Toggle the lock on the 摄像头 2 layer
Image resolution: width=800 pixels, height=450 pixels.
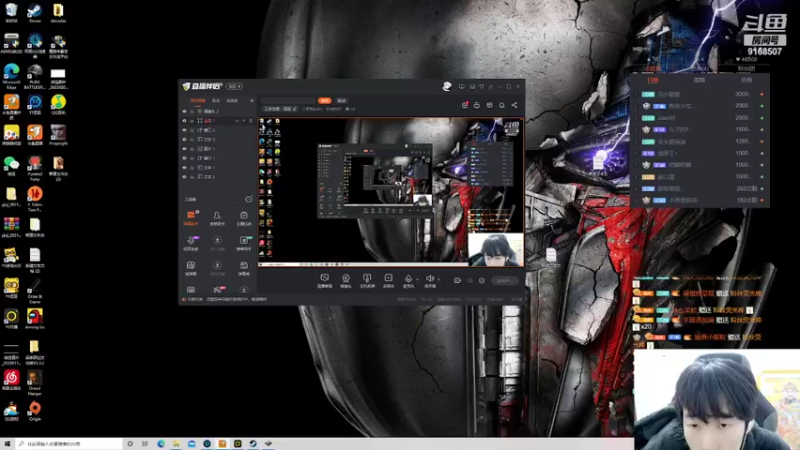[x=192, y=111]
